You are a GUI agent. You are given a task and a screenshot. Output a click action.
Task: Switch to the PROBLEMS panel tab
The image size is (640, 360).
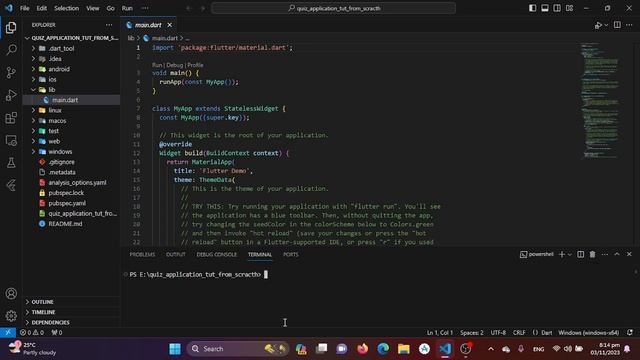coord(142,254)
